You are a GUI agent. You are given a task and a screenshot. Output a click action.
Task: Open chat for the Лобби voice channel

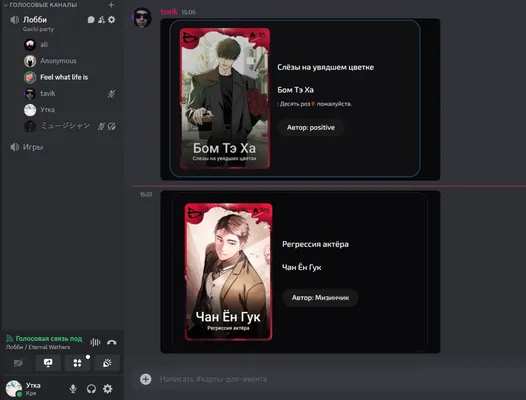(91, 20)
